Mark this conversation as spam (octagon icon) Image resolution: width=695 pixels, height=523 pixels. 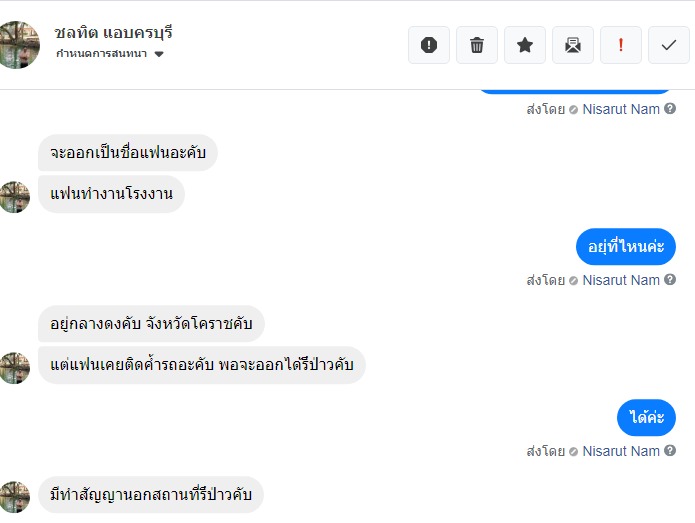click(x=429, y=45)
